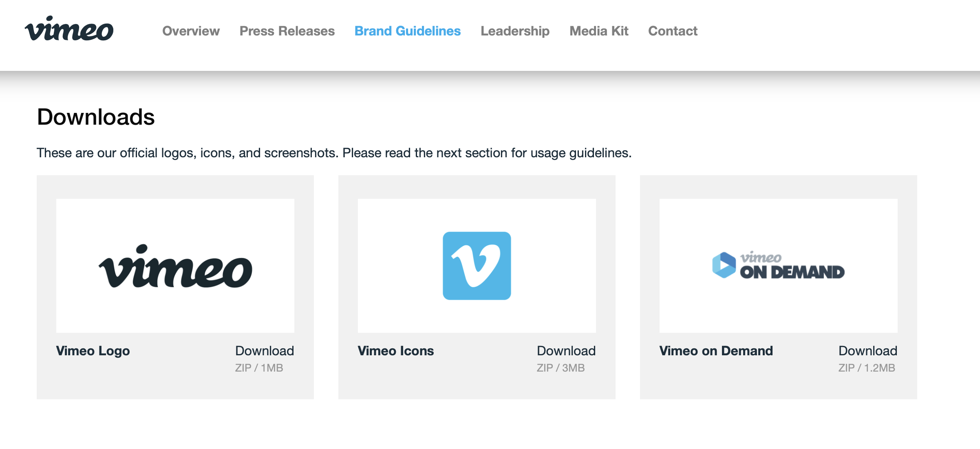
Task: Navigate to Media Kit
Action: click(x=599, y=31)
